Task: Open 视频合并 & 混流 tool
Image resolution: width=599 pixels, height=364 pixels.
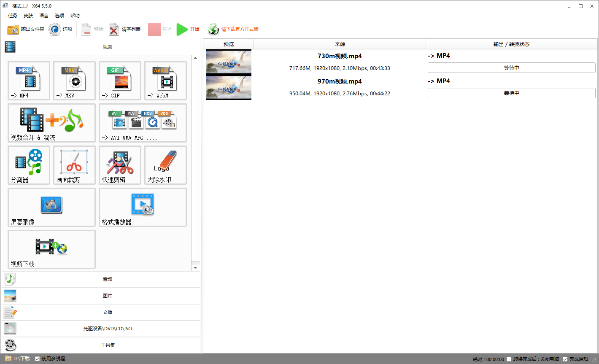Action: (x=51, y=123)
